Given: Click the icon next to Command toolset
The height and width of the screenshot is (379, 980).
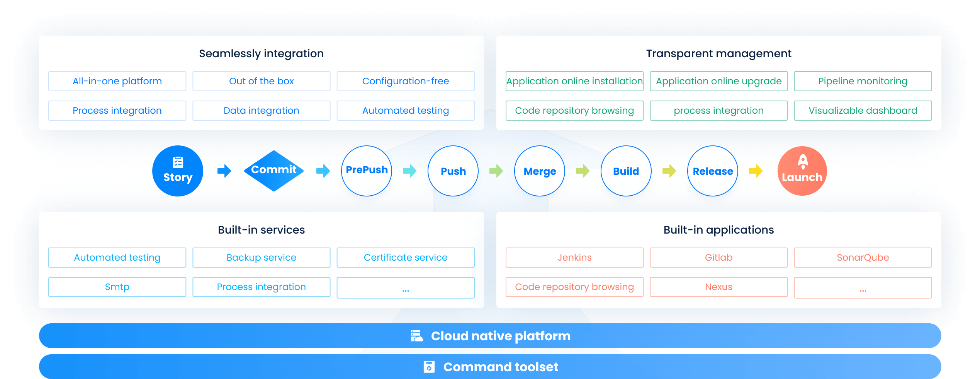Looking at the screenshot, I should point(429,367).
